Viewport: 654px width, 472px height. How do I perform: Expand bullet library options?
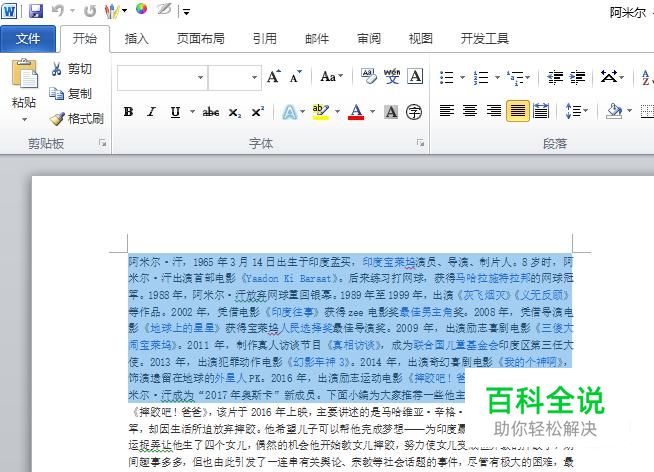pos(462,77)
